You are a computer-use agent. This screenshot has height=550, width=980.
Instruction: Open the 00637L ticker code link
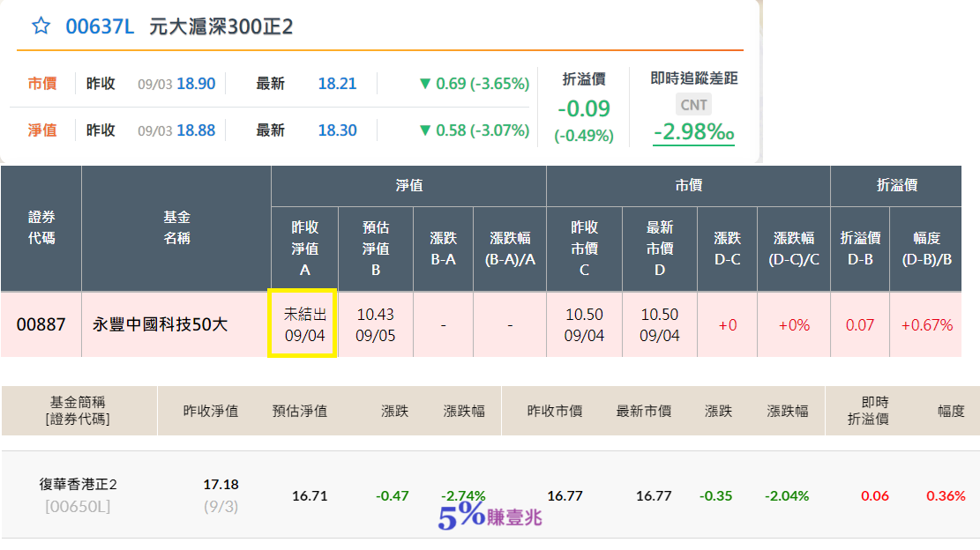coord(100,26)
